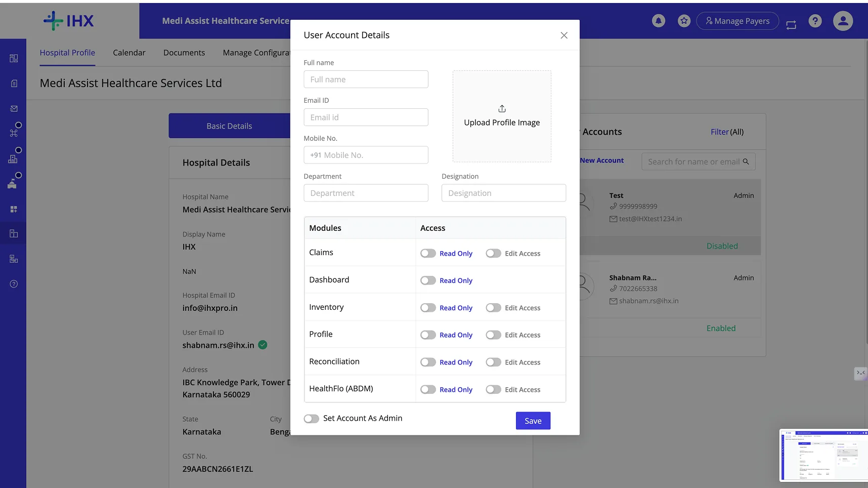Click the Department input field
This screenshot has width=868, height=488.
(366, 193)
